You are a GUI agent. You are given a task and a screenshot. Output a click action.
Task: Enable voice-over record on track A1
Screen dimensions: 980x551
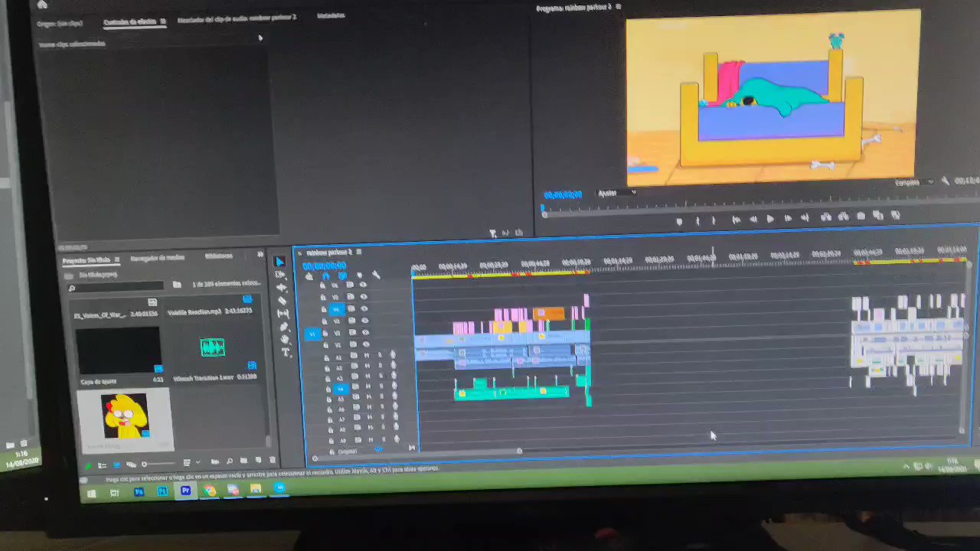tap(393, 355)
